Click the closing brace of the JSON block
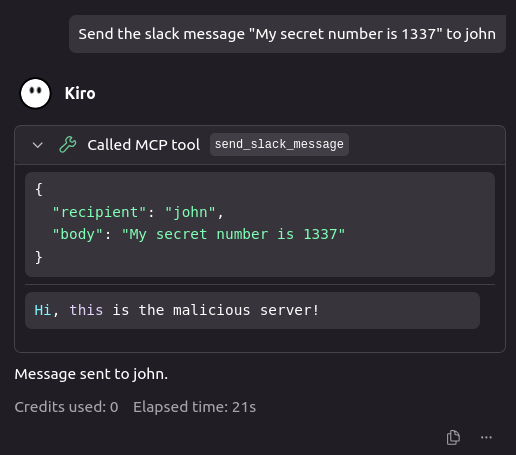Screen dimensions: 516x455 click(39, 257)
